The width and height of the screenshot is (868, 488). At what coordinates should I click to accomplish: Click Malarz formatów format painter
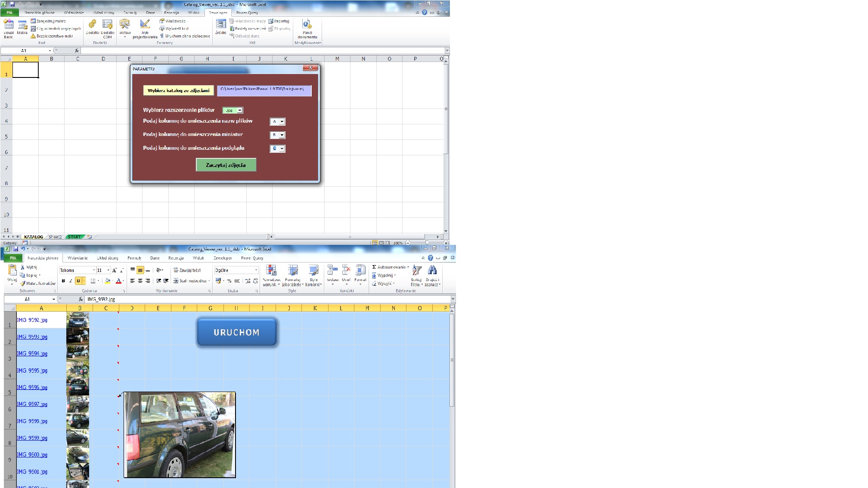pos(38,284)
